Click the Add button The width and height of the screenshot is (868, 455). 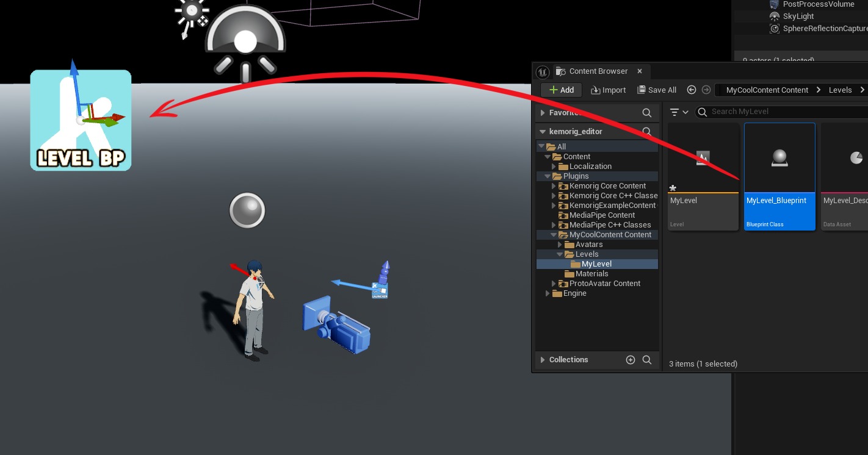coord(562,90)
